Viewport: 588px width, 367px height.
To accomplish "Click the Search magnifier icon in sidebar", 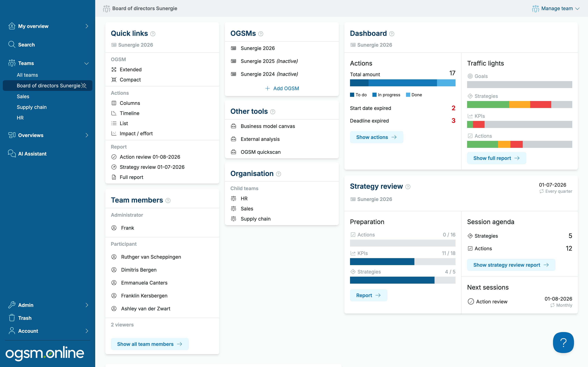I will coord(12,44).
